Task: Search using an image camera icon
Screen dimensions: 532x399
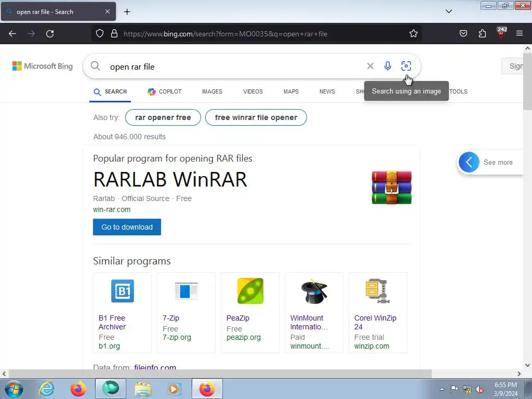Action: [406, 66]
